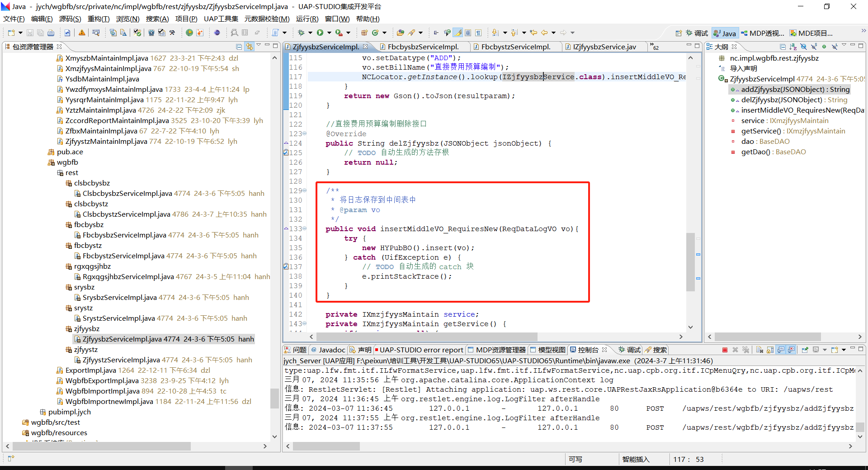Select the wgbfb/resources folder
Image resolution: width=868 pixels, height=470 pixels.
(54, 432)
